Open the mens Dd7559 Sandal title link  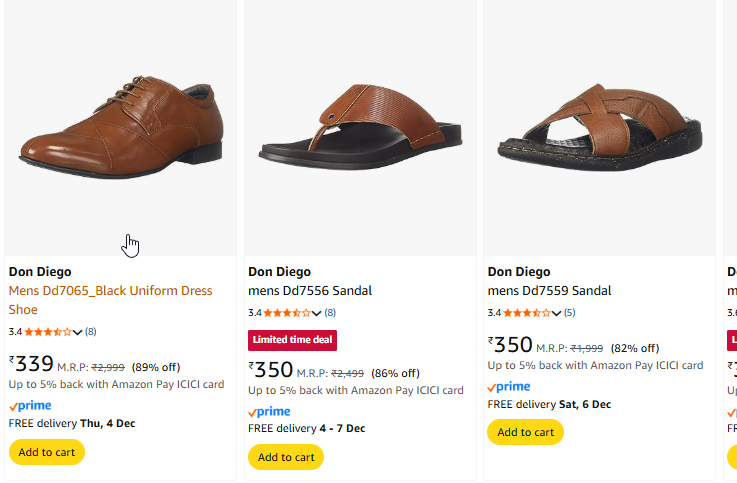pyautogui.click(x=549, y=291)
